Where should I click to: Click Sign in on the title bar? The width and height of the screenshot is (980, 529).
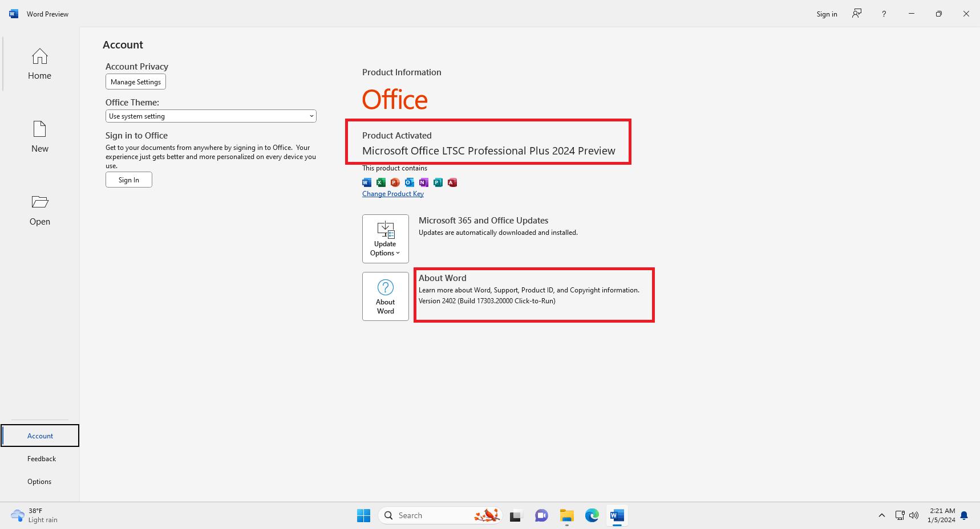[x=827, y=14]
